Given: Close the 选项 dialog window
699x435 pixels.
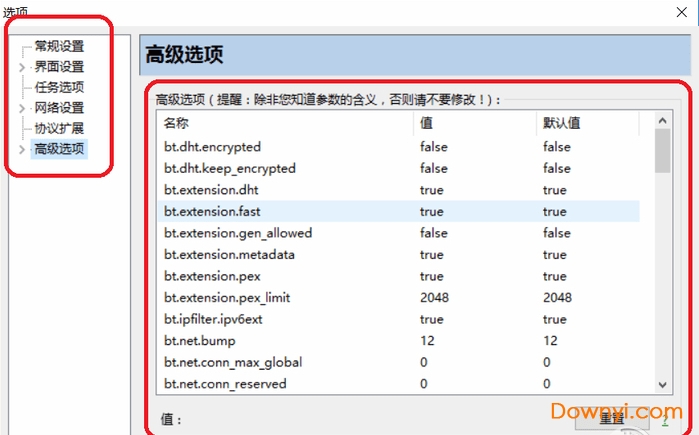Looking at the screenshot, I should click(x=682, y=12).
